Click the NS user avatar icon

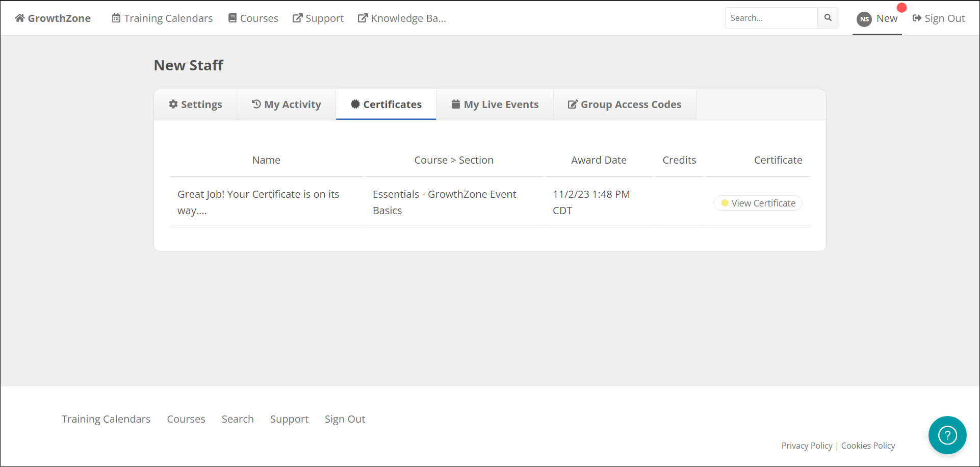[x=864, y=19]
